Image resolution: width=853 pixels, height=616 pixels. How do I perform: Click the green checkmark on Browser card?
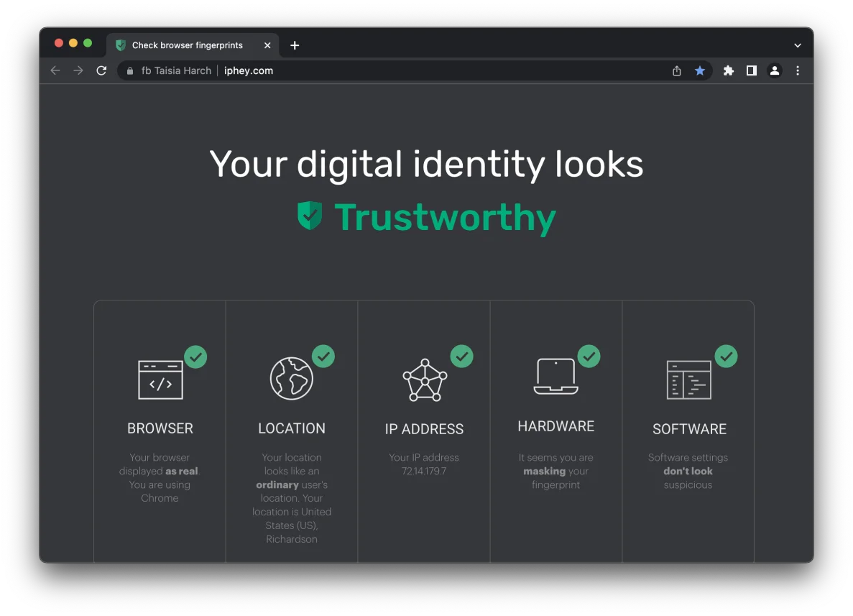coord(195,357)
